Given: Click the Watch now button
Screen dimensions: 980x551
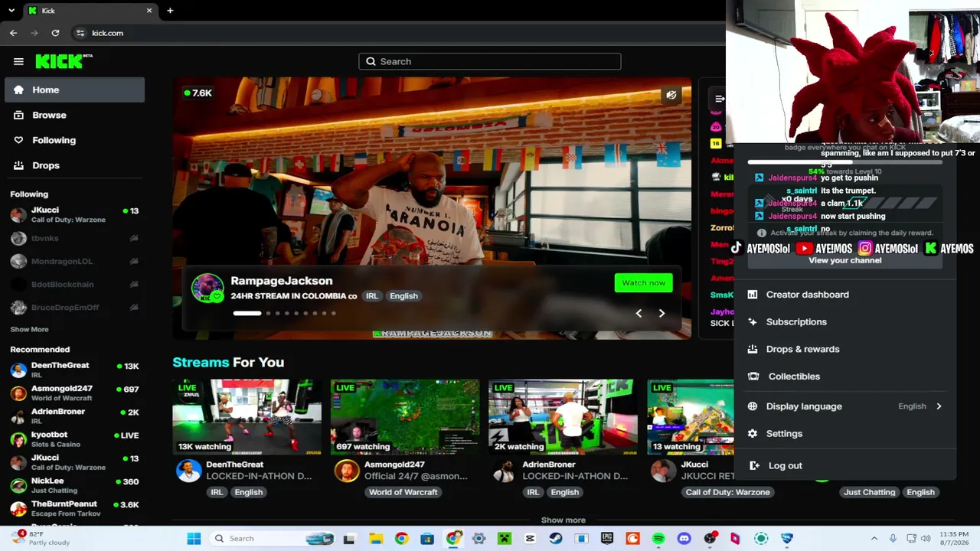Looking at the screenshot, I should coord(643,282).
